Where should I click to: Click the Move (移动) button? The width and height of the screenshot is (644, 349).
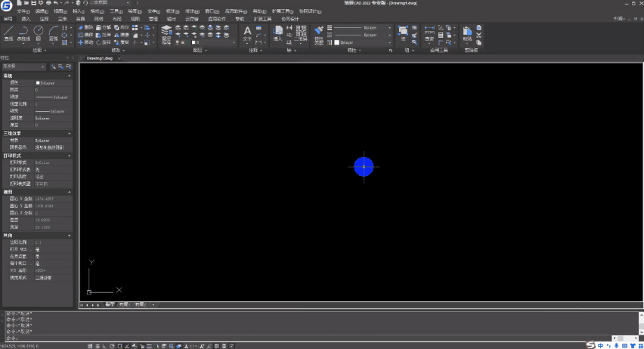85,42
